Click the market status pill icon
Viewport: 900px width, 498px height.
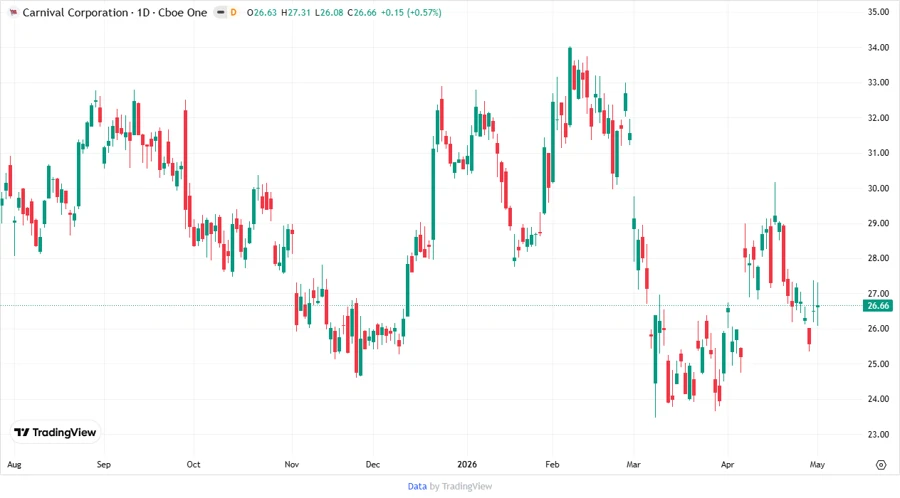[220, 13]
